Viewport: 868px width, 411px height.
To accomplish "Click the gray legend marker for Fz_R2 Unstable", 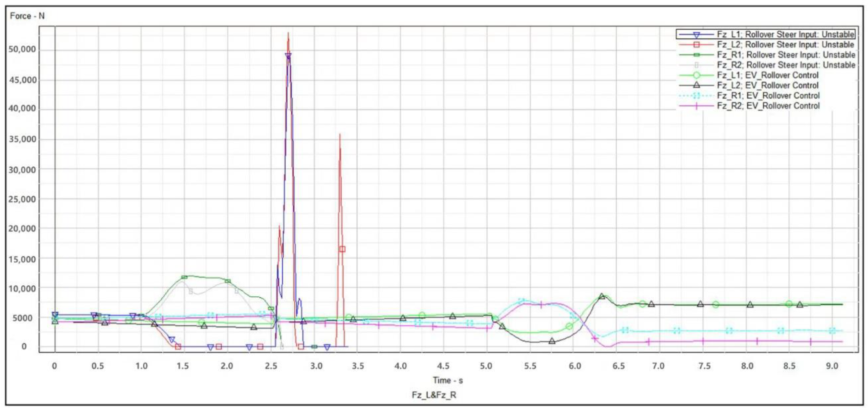I will pyautogui.click(x=696, y=65).
